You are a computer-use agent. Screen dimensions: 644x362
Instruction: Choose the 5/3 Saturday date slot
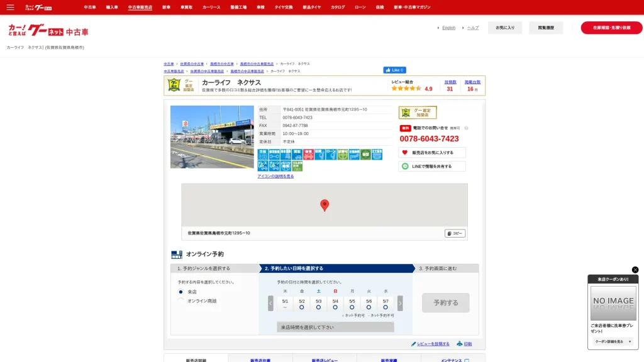point(318,304)
